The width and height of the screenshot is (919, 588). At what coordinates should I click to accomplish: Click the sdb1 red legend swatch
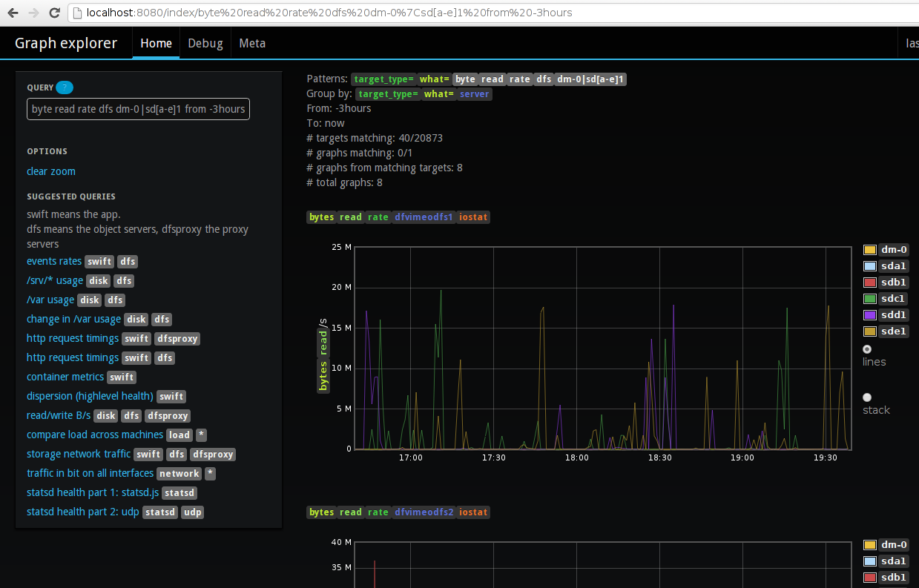(x=870, y=283)
